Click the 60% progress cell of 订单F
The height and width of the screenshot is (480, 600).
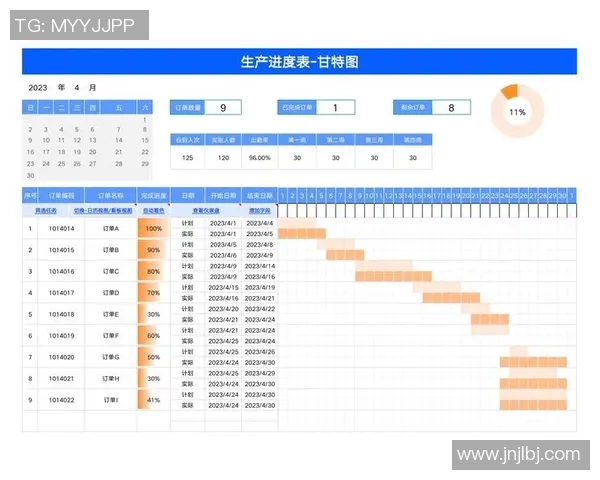click(153, 336)
